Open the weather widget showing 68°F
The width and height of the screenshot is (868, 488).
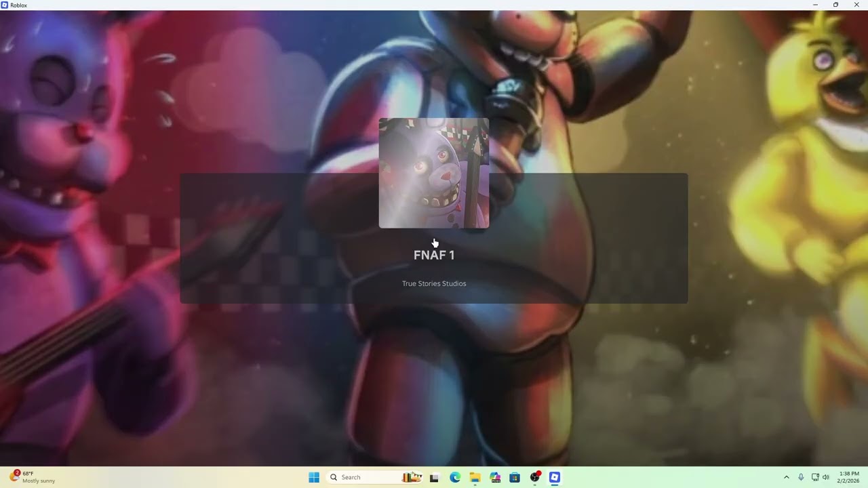(32, 477)
